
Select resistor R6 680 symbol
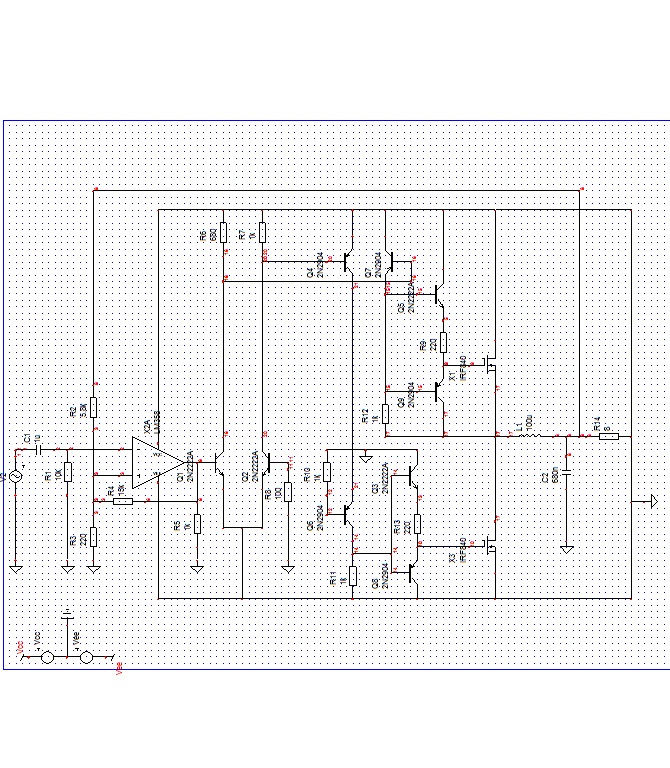point(223,232)
